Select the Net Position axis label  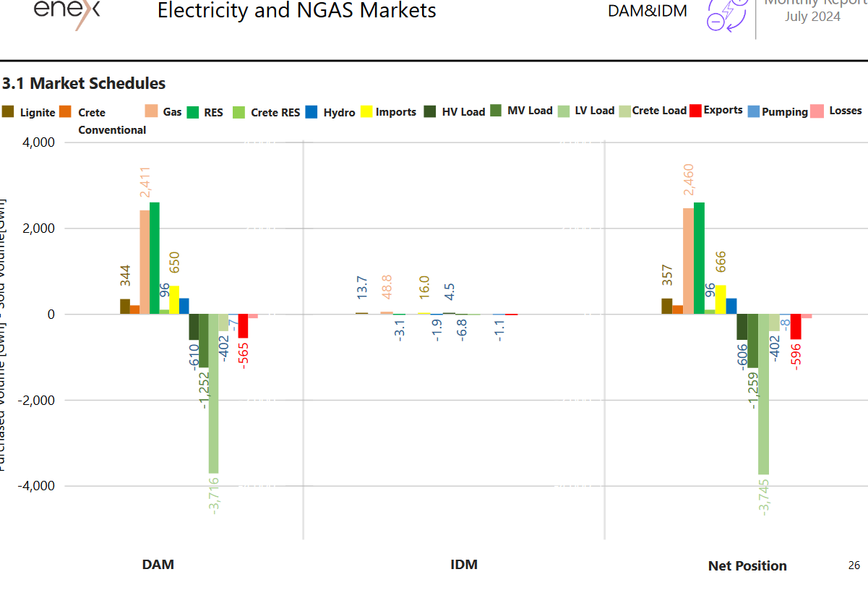click(x=747, y=566)
